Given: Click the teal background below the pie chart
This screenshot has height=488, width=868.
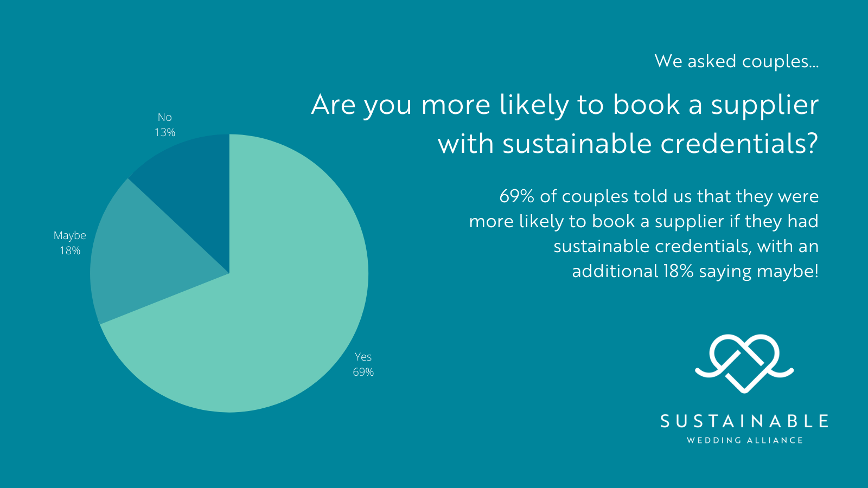Looking at the screenshot, I should click(x=229, y=450).
